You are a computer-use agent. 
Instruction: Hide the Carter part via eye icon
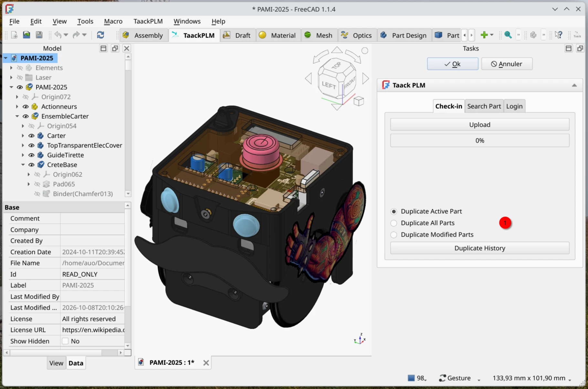pyautogui.click(x=31, y=136)
